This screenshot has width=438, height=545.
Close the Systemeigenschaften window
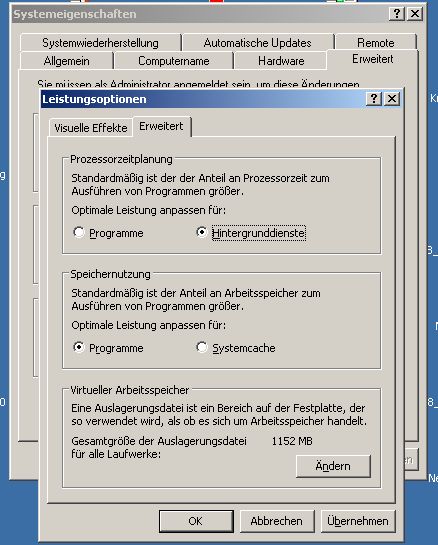point(415,14)
